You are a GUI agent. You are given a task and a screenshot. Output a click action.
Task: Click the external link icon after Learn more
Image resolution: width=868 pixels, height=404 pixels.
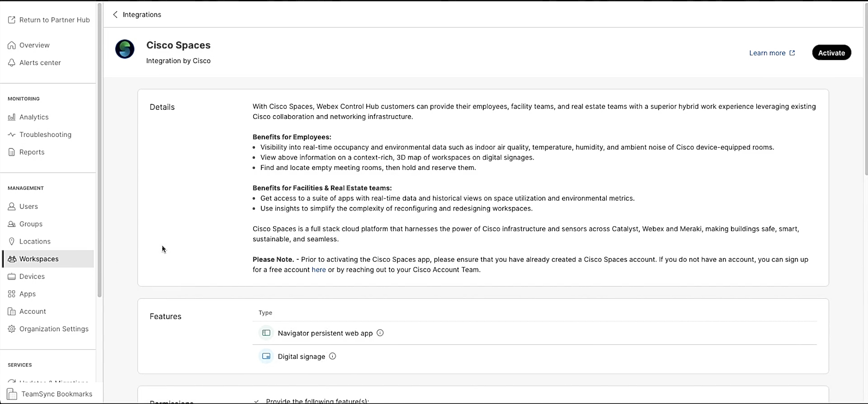792,53
